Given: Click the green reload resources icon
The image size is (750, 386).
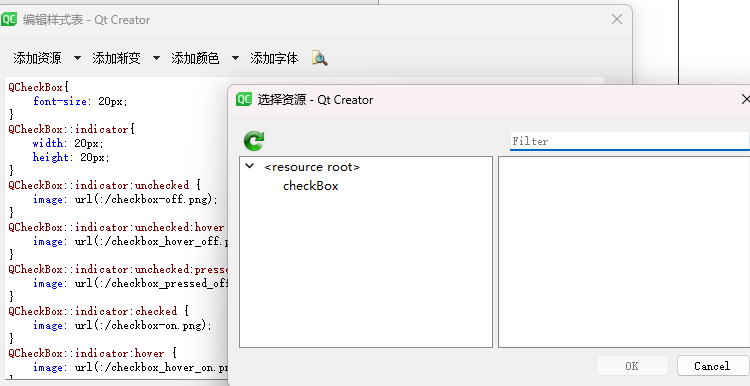Looking at the screenshot, I should 254,141.
